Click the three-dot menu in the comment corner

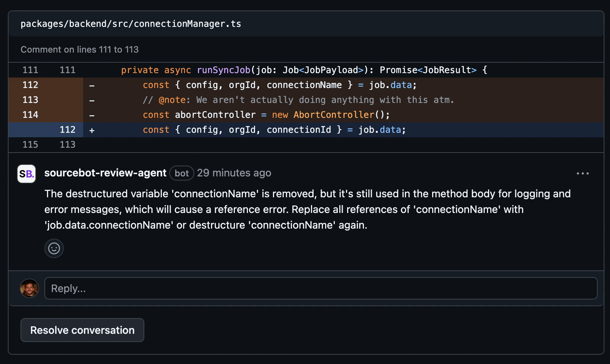coord(583,173)
